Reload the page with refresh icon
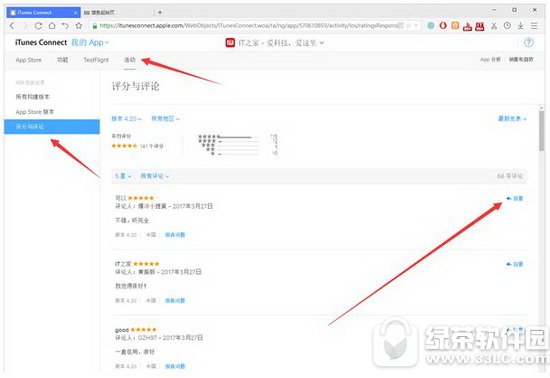 coord(38,26)
